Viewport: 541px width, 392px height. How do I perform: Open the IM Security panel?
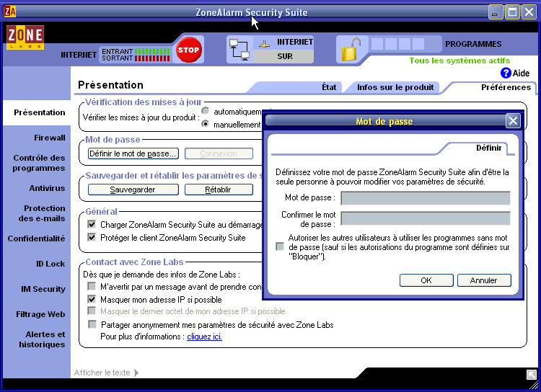[x=43, y=289]
